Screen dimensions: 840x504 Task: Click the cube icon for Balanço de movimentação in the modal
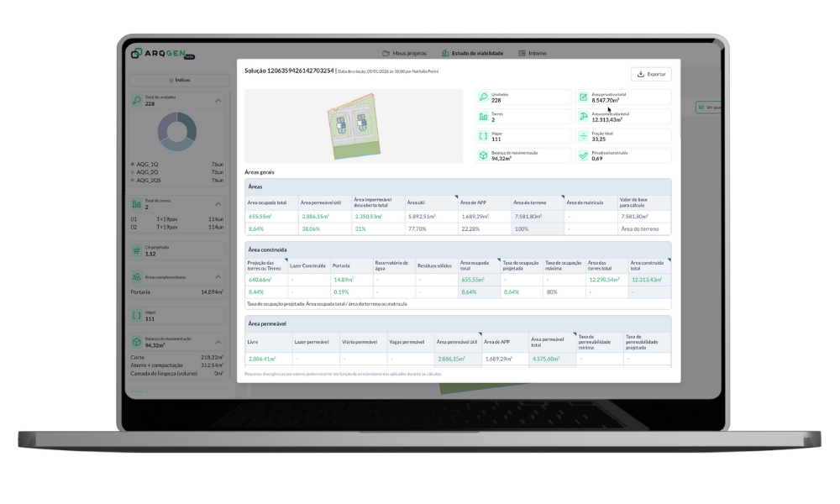[483, 155]
